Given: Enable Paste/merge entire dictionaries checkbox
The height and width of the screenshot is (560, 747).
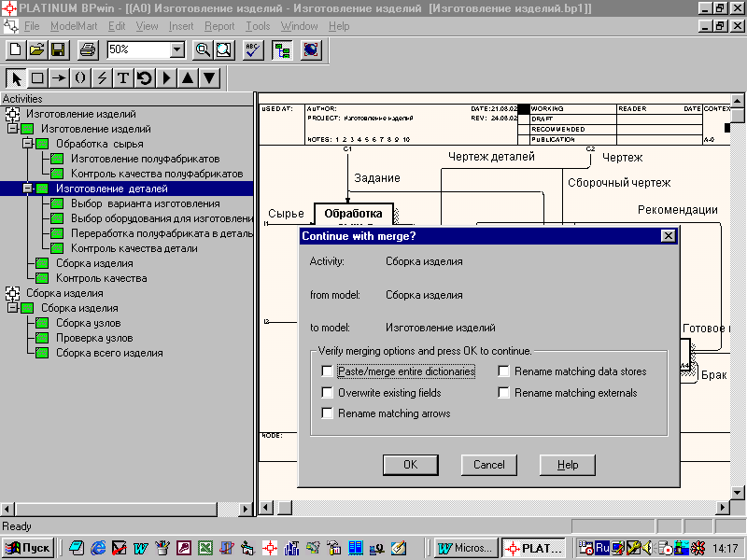Looking at the screenshot, I should (x=327, y=371).
